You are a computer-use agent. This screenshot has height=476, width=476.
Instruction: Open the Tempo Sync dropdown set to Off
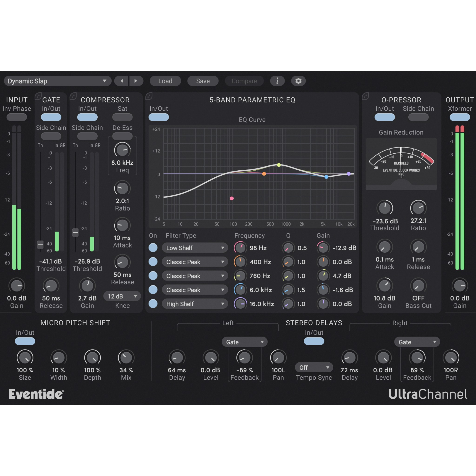(314, 367)
